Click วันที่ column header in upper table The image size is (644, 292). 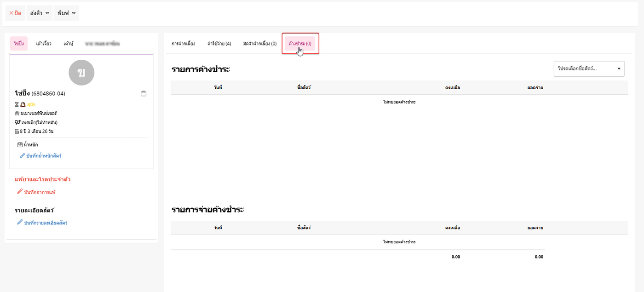click(x=218, y=87)
